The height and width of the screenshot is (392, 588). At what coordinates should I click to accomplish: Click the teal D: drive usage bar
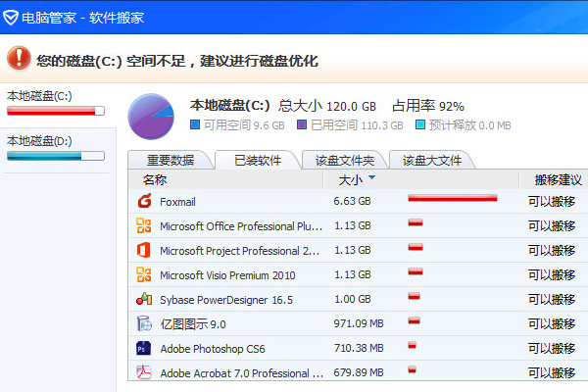tap(56, 156)
